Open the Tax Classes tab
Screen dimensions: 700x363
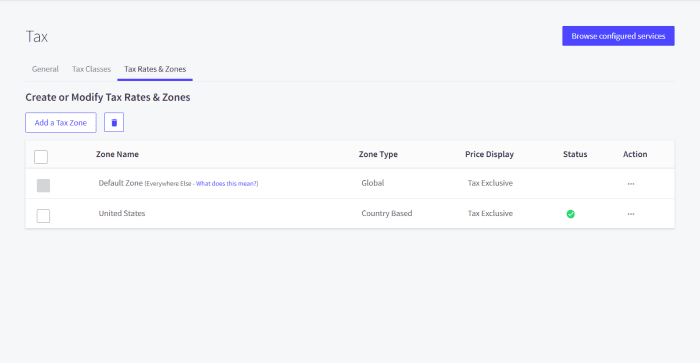(x=92, y=69)
